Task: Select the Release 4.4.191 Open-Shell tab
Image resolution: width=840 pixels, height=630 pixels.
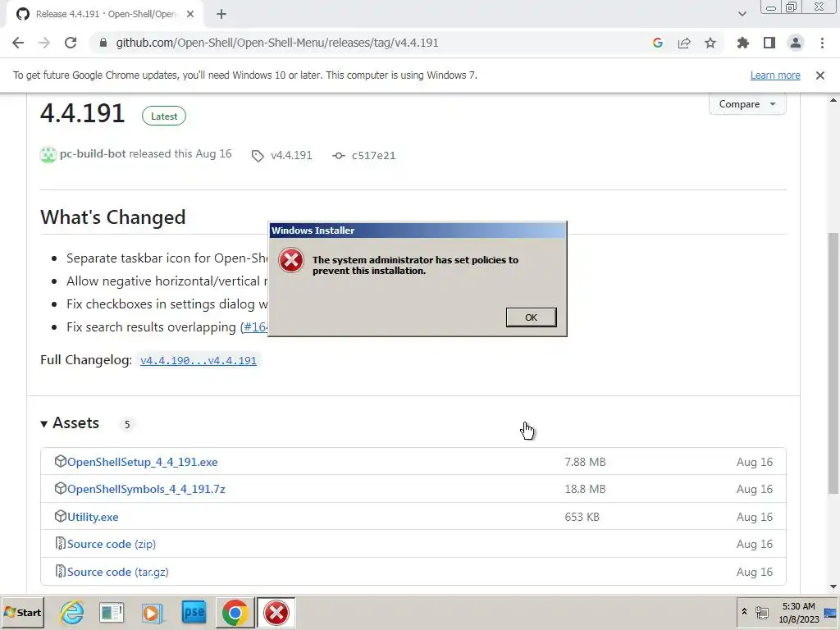Action: click(x=104, y=15)
